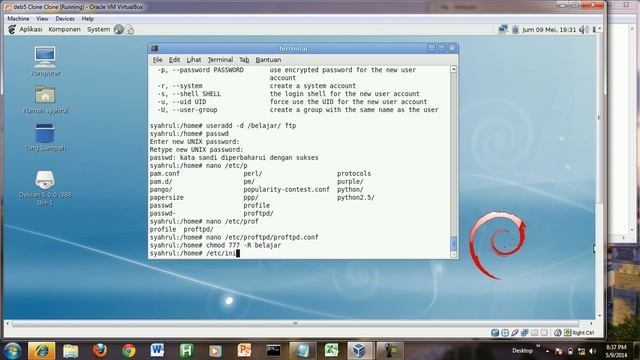This screenshot has width=640, height=360.
Task: Click the update notifier icon beside the date
Action: point(515,29)
